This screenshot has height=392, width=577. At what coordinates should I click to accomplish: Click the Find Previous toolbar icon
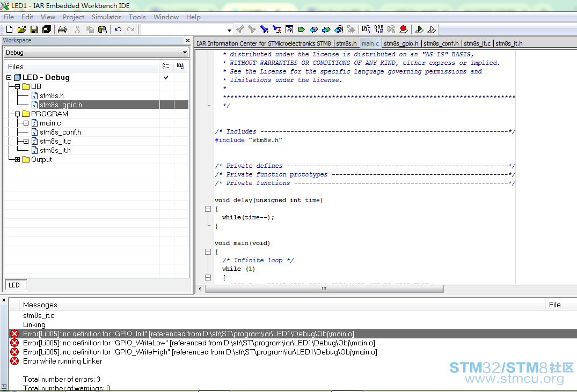click(x=240, y=29)
